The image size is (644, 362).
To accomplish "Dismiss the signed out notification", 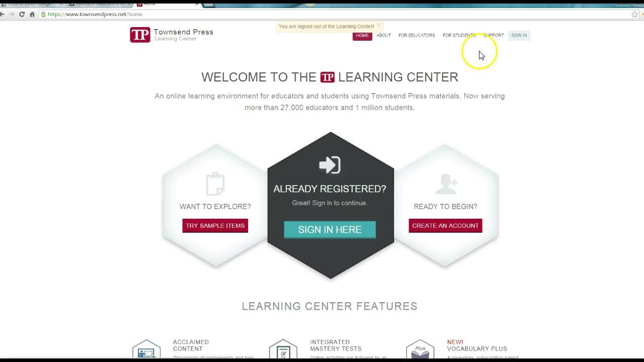I will point(379,26).
